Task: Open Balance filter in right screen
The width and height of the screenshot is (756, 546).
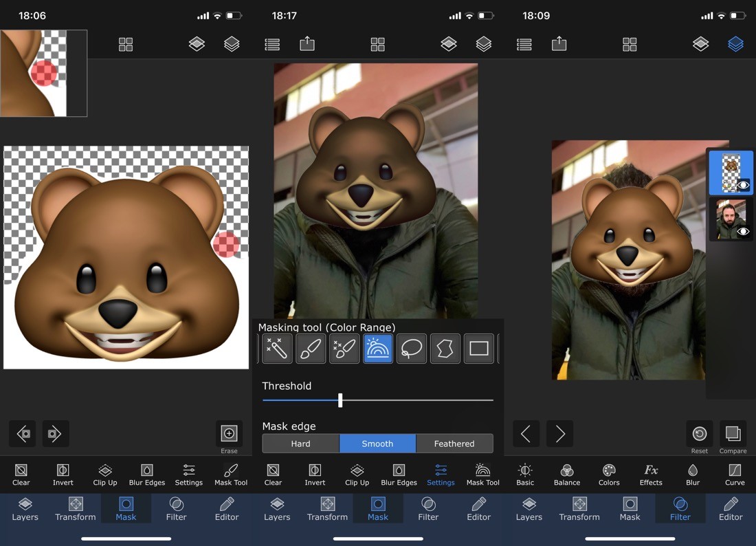Action: tap(567, 474)
